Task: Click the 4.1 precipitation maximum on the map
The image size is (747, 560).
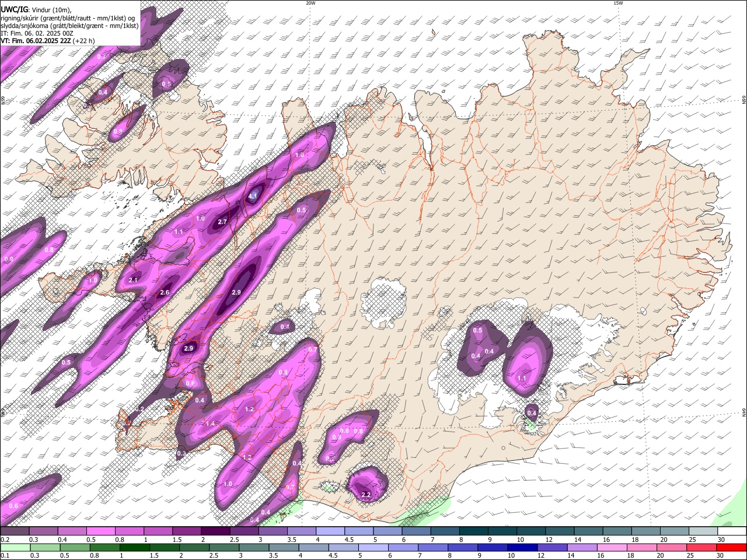Action: pos(253,197)
